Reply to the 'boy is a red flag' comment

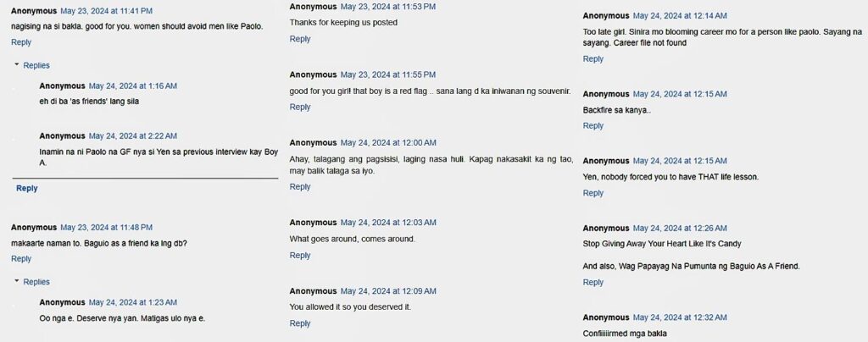click(x=300, y=107)
